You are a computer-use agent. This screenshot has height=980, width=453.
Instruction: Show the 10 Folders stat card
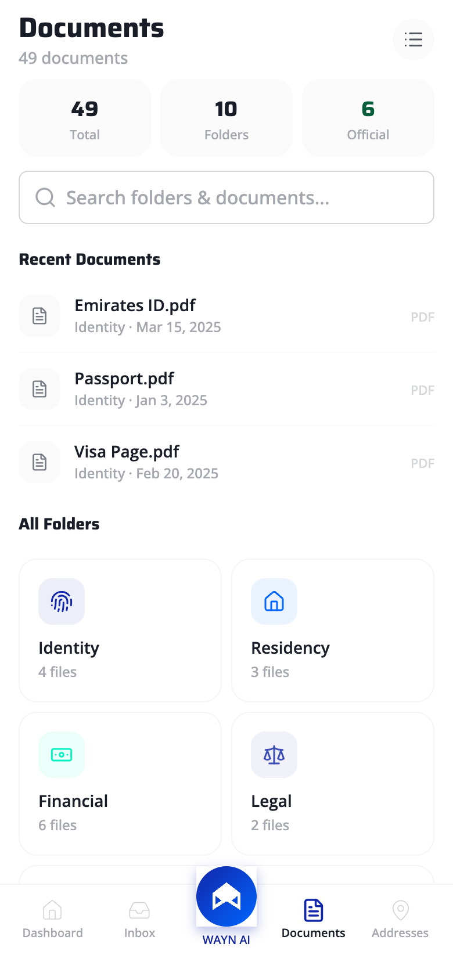(x=227, y=118)
